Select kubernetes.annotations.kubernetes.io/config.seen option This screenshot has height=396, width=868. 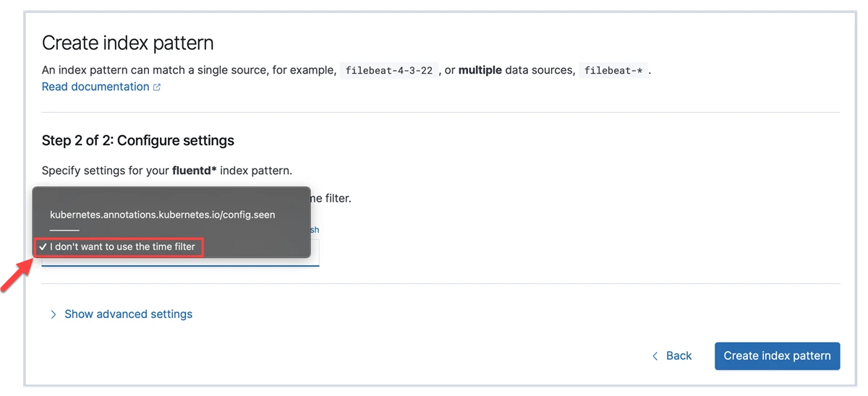click(162, 215)
